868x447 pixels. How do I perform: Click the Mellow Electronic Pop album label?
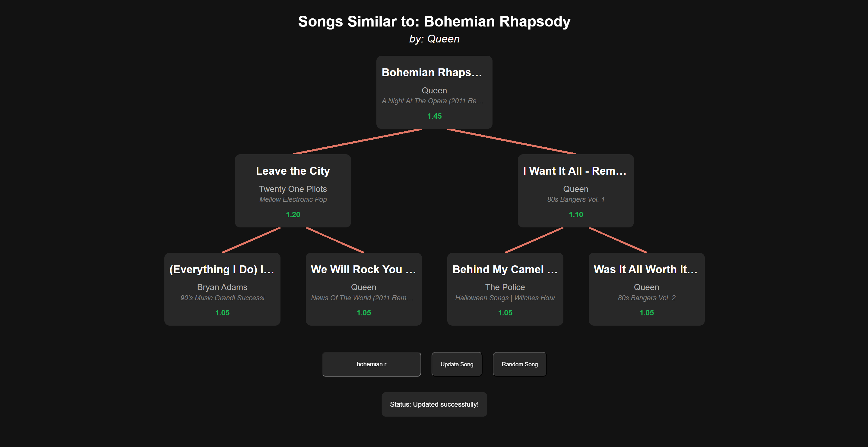[x=293, y=199]
